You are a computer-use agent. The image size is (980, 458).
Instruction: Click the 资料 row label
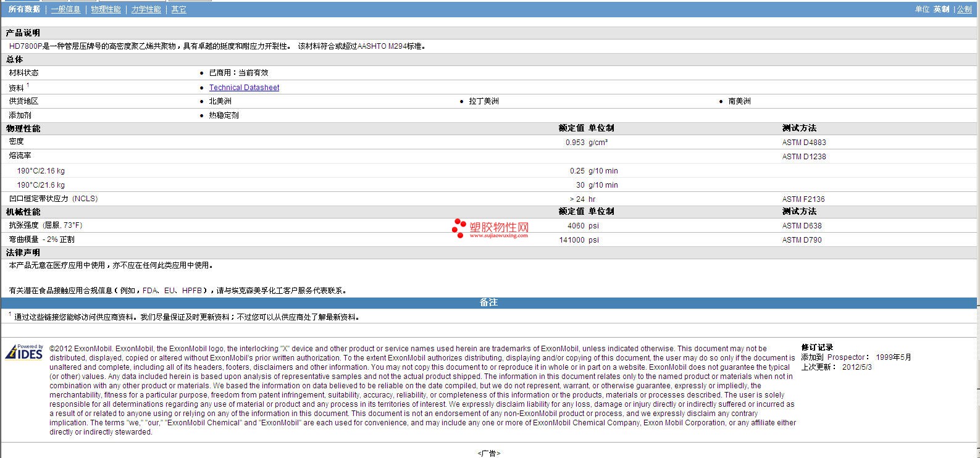pos(17,88)
